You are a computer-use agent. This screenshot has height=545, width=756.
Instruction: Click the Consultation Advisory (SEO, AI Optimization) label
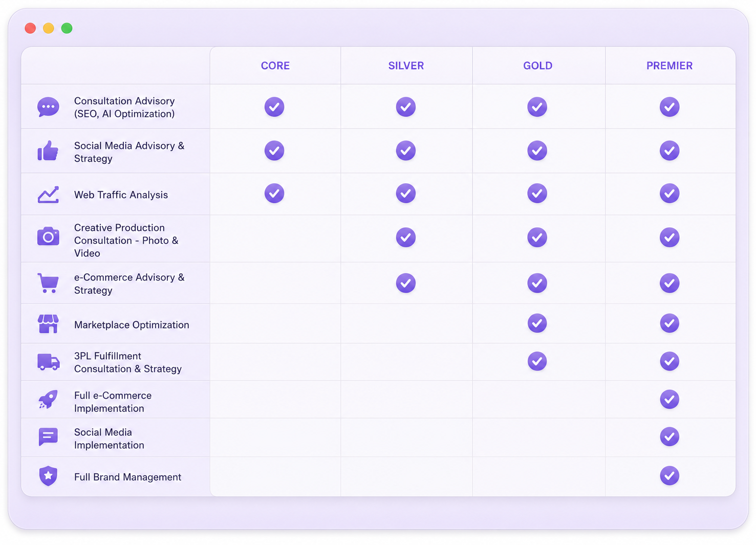pos(124,107)
